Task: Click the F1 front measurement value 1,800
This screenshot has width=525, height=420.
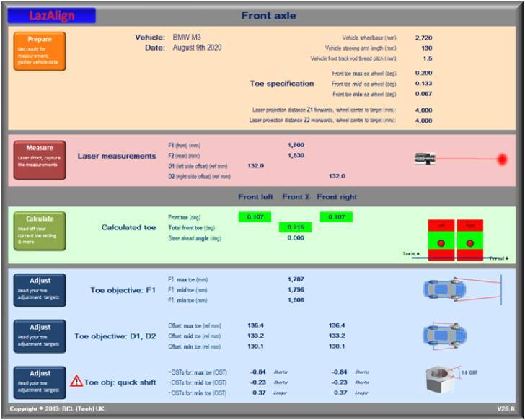Action: click(x=296, y=145)
